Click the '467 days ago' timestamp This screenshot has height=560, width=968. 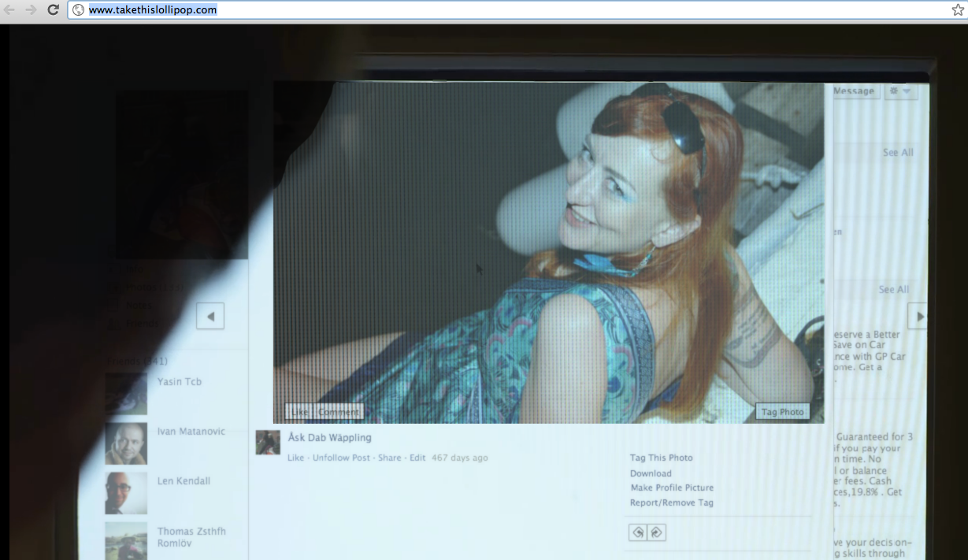coord(460,458)
